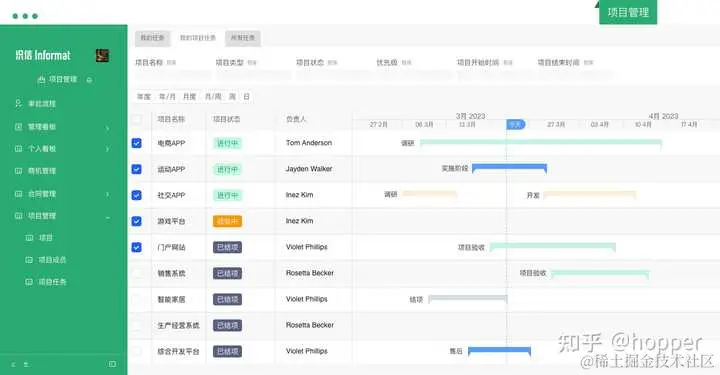Click the sidebar collapse arrow at bottom left
This screenshot has width=720, height=375.
[x=13, y=364]
